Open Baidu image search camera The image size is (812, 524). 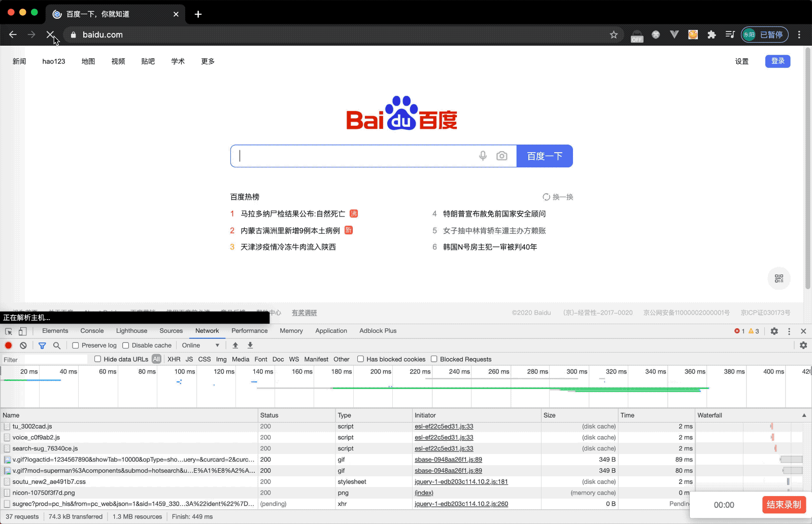coord(502,156)
